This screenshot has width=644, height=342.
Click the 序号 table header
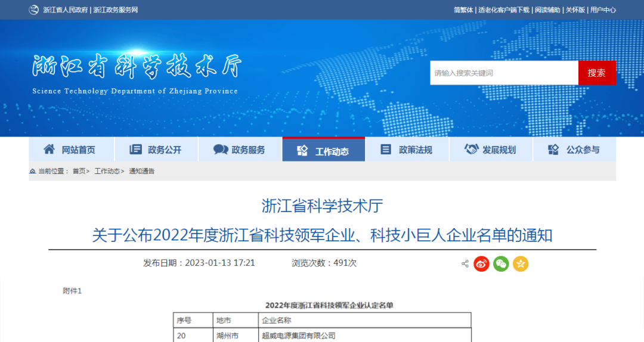(193, 320)
